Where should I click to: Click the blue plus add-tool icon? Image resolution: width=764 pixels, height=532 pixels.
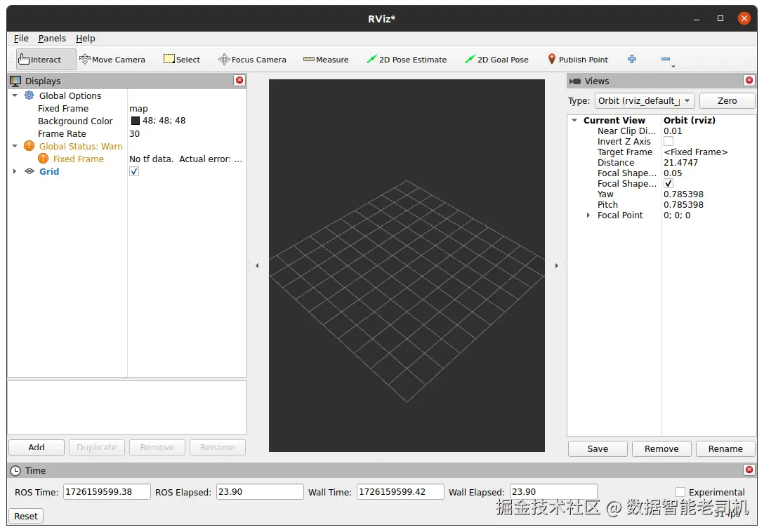click(x=632, y=59)
